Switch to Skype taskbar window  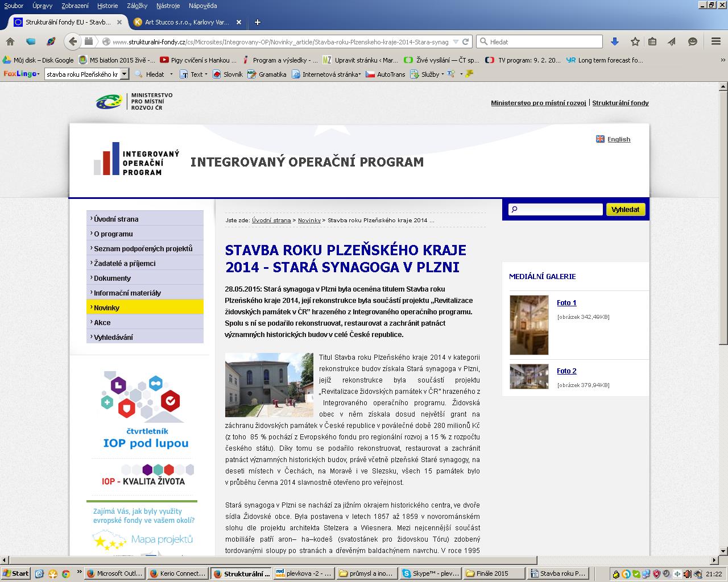[431, 573]
